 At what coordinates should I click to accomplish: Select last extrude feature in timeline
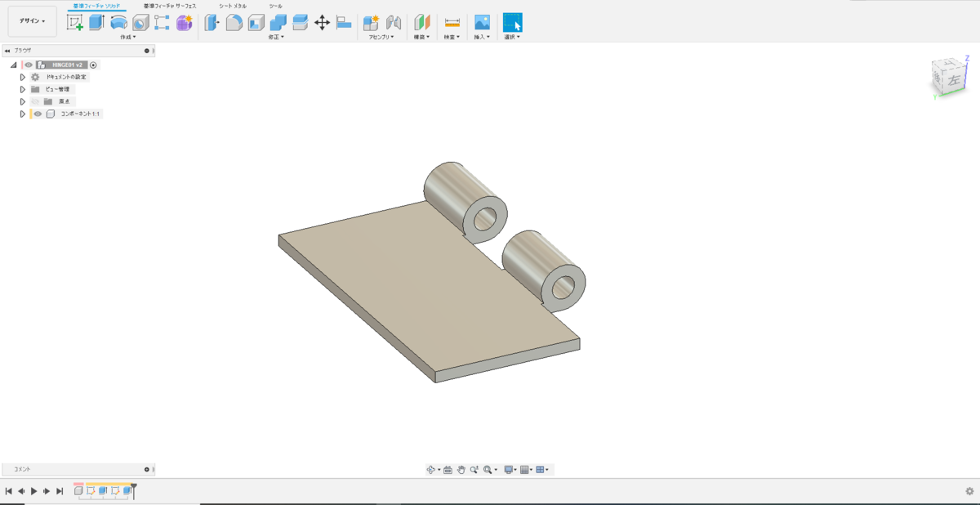(x=127, y=491)
